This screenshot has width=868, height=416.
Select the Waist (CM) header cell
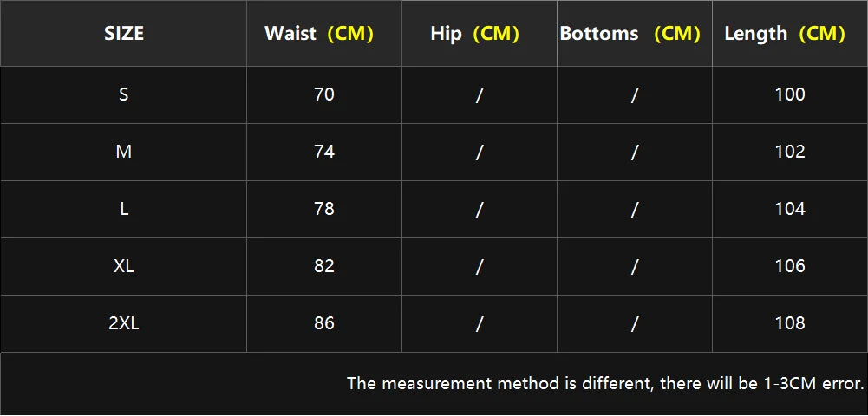318,34
